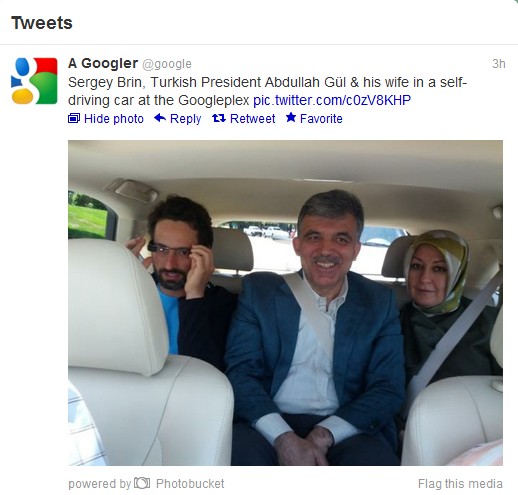Open the A Googler profile name
Screen dimensions: 518x495
(103, 63)
